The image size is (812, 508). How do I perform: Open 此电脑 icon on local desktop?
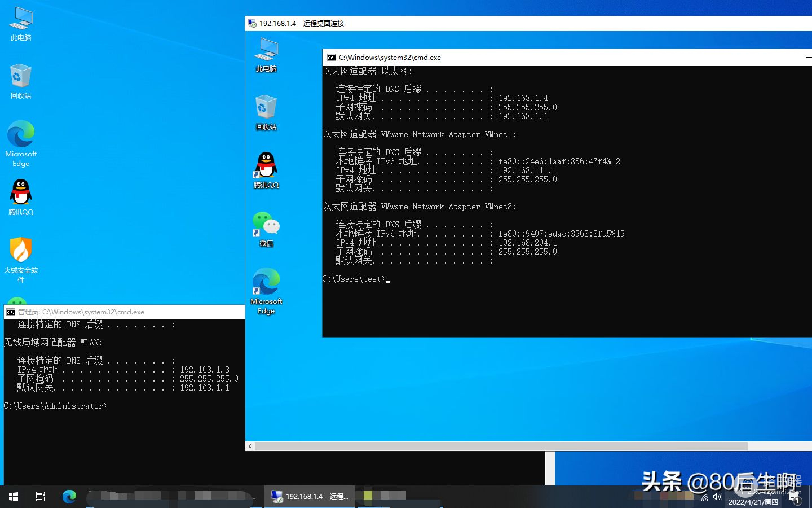[21, 24]
